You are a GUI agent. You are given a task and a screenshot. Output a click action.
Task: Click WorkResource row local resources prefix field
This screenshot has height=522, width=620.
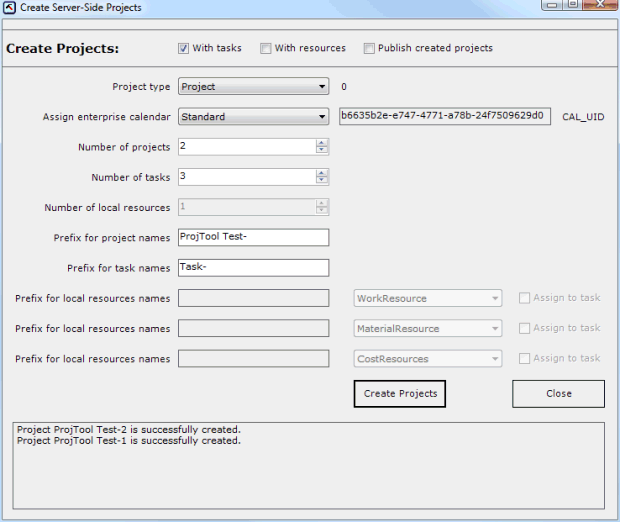(x=253, y=298)
